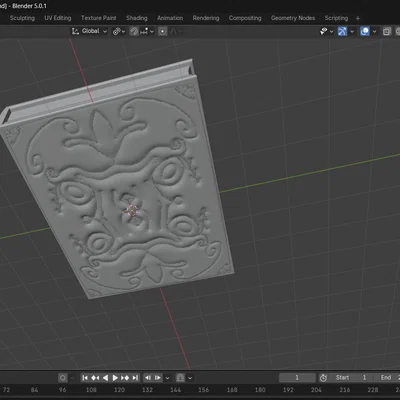Toggle proportional editing circle icon
This screenshot has height=400, width=400.
click(162, 31)
